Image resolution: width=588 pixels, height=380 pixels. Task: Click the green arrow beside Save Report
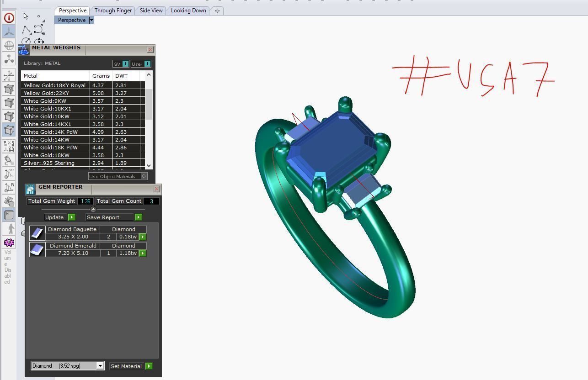(x=139, y=217)
